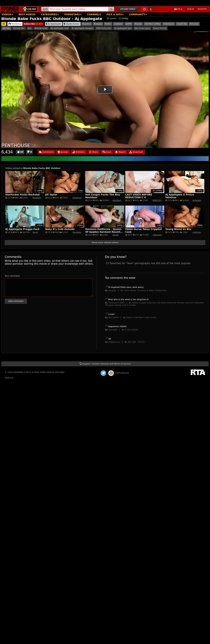The height and width of the screenshot is (644, 210).
Task: Open uploader link scottymc
Action: click(197, 232)
